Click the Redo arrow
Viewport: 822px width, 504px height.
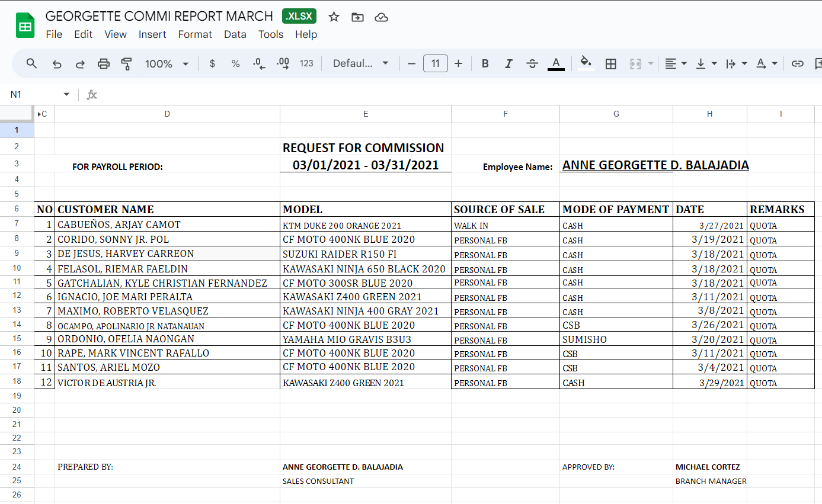pyautogui.click(x=80, y=63)
